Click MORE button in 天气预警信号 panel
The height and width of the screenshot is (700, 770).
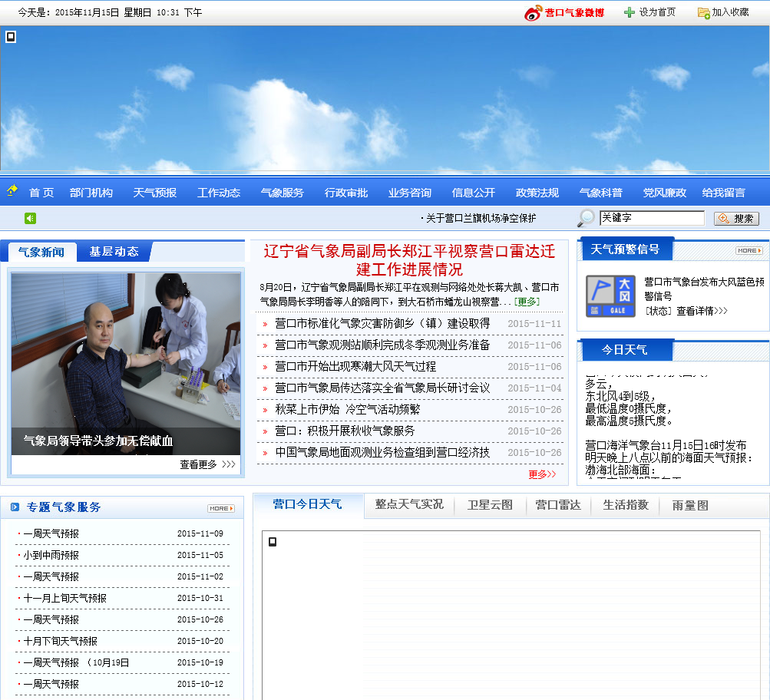point(749,250)
